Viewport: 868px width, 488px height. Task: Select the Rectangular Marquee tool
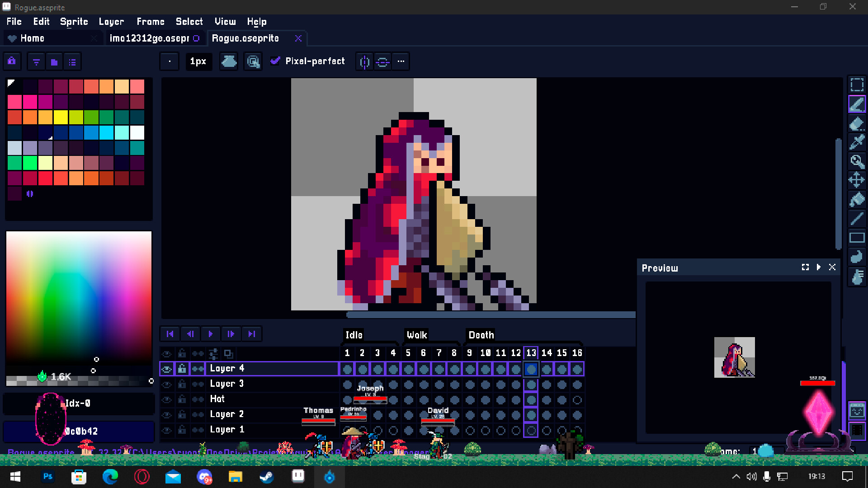pyautogui.click(x=857, y=84)
